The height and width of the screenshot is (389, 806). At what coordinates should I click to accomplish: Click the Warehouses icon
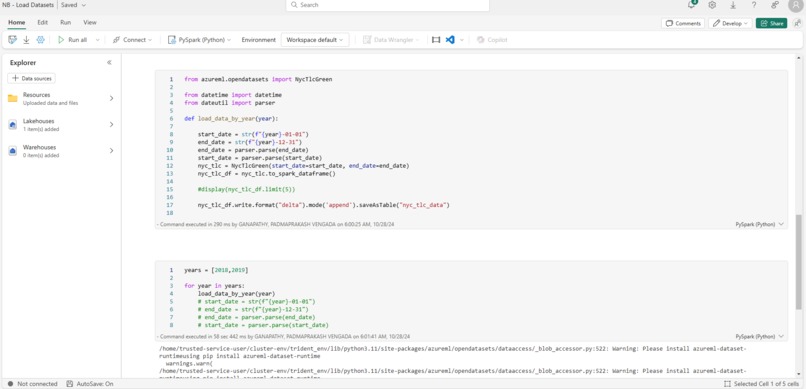13,151
